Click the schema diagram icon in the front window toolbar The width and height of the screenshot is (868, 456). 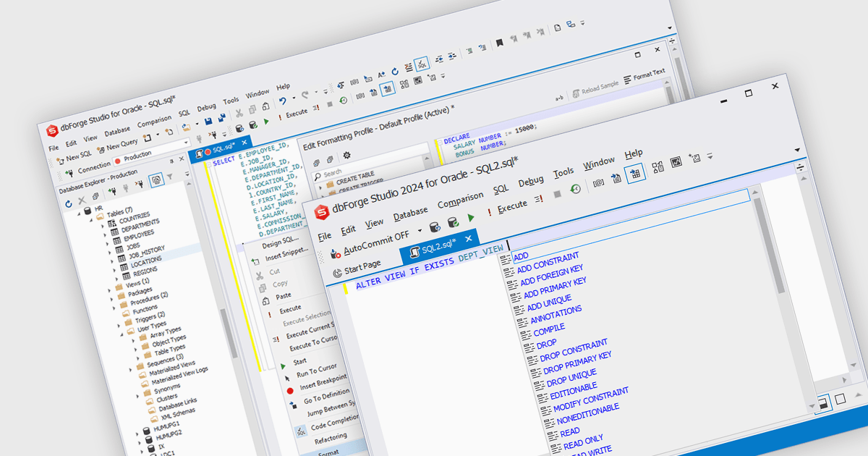pos(658,167)
